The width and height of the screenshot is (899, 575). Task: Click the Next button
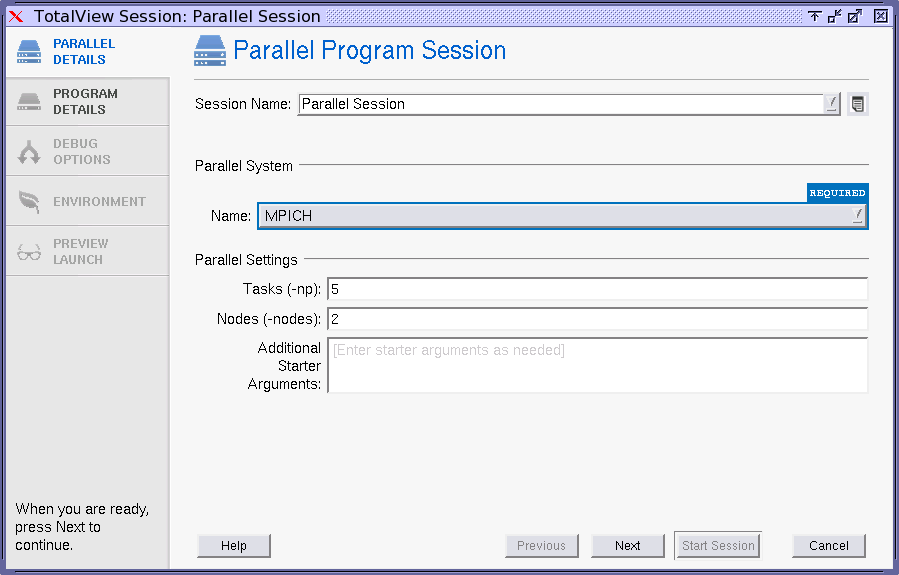(x=627, y=546)
